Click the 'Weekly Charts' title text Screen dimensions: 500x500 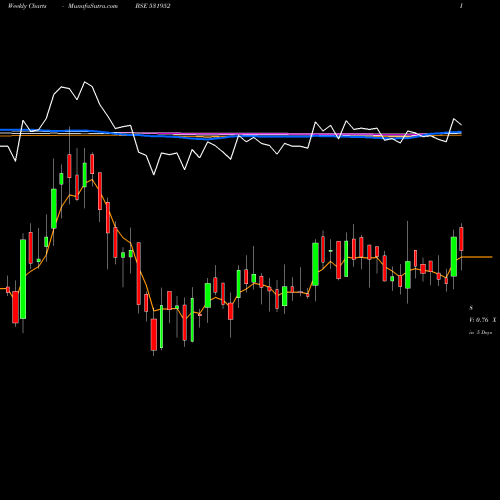point(28,6)
